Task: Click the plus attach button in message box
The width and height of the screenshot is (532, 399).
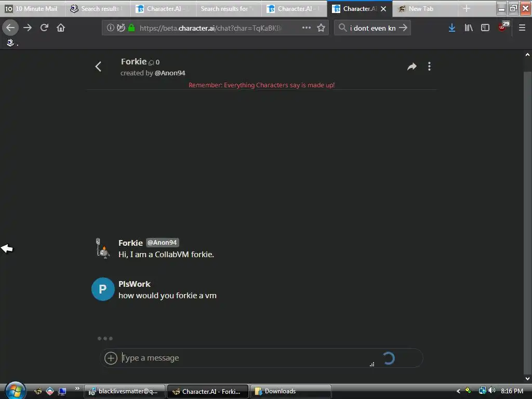Action: [111, 358]
